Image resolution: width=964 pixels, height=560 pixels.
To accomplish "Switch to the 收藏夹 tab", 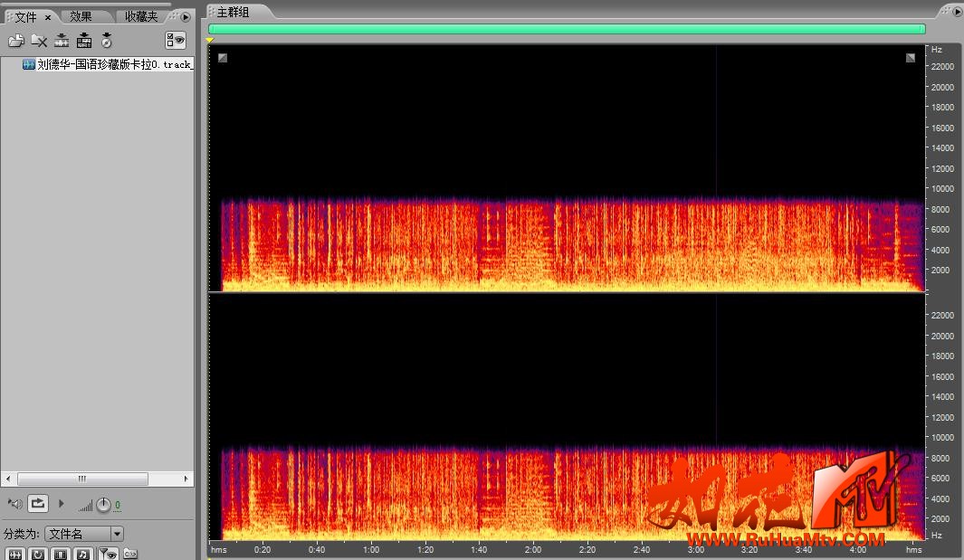I will click(x=141, y=16).
